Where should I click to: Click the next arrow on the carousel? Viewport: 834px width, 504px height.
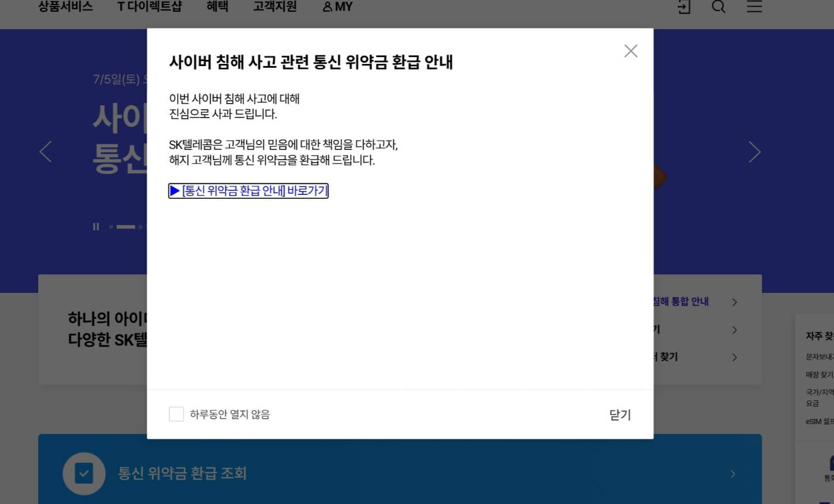[x=754, y=152]
